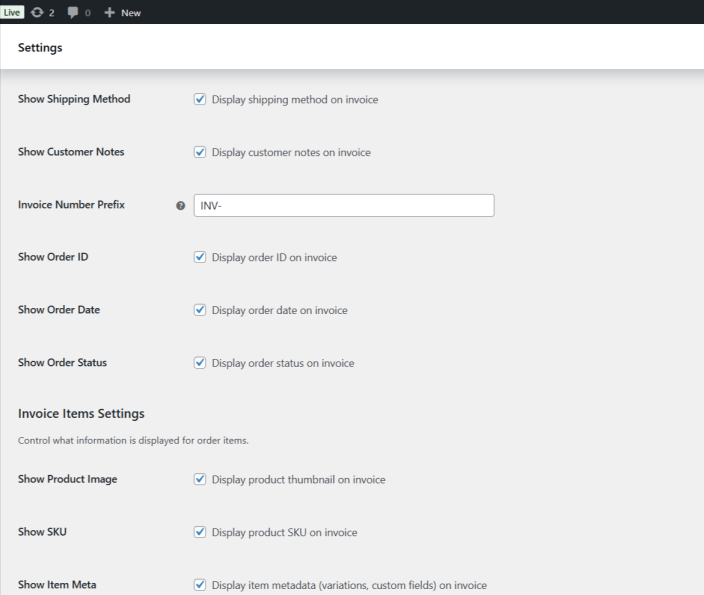Click the Settings page heading

[41, 47]
